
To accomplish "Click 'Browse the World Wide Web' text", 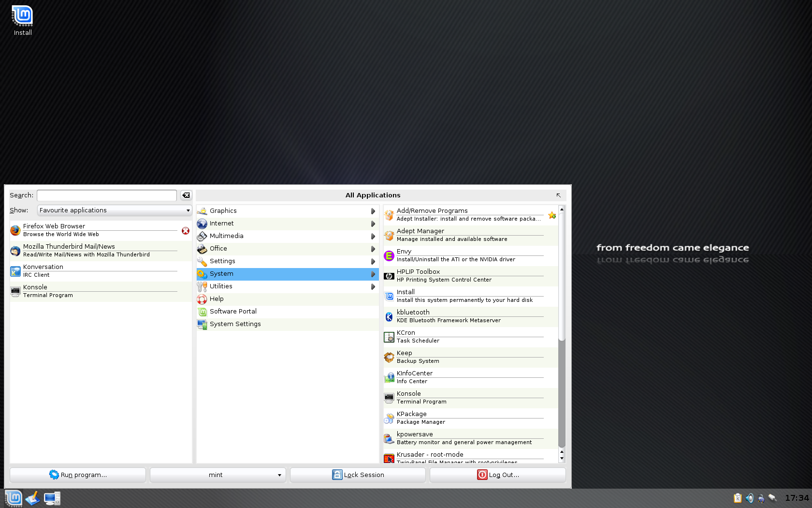I will click(x=61, y=234).
